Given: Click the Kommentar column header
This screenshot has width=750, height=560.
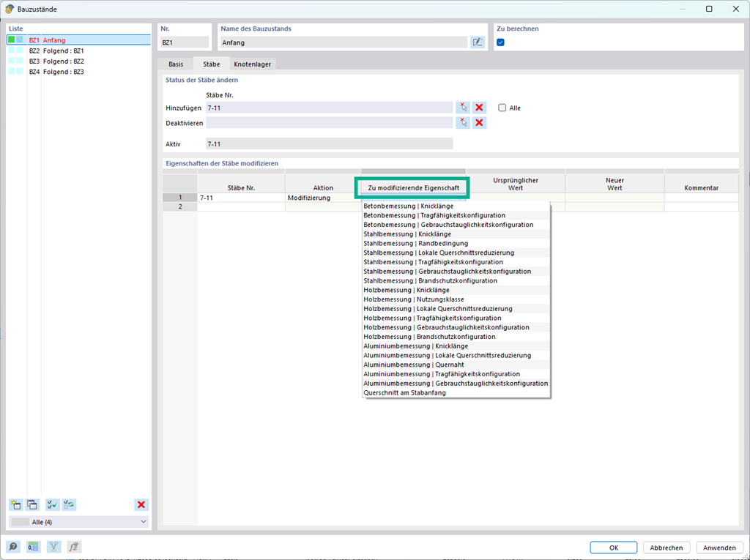Looking at the screenshot, I should [701, 184].
